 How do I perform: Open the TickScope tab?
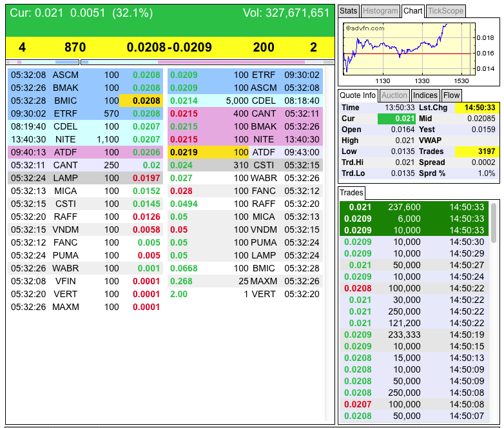click(445, 11)
